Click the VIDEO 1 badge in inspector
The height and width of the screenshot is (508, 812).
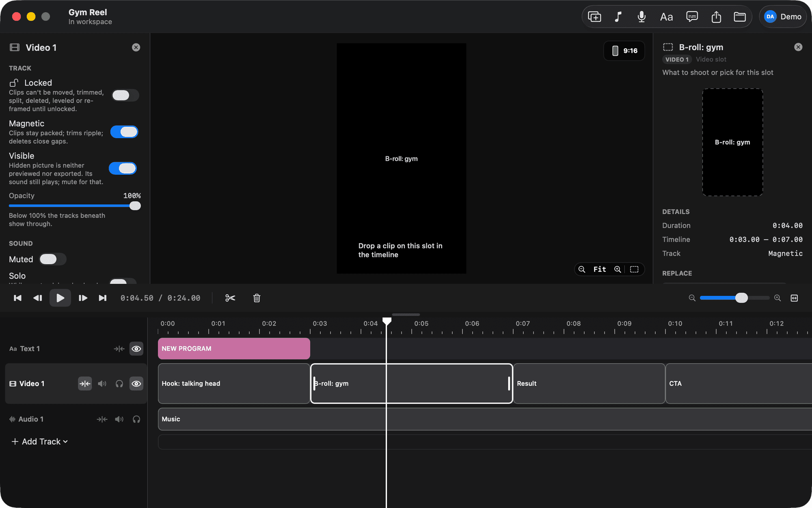(677, 59)
